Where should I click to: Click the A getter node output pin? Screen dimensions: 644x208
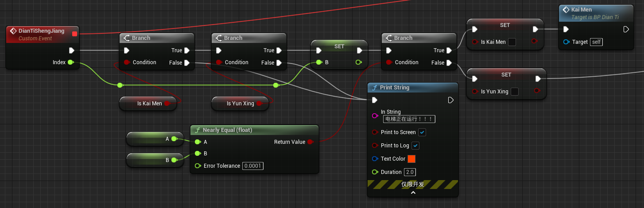coord(174,139)
